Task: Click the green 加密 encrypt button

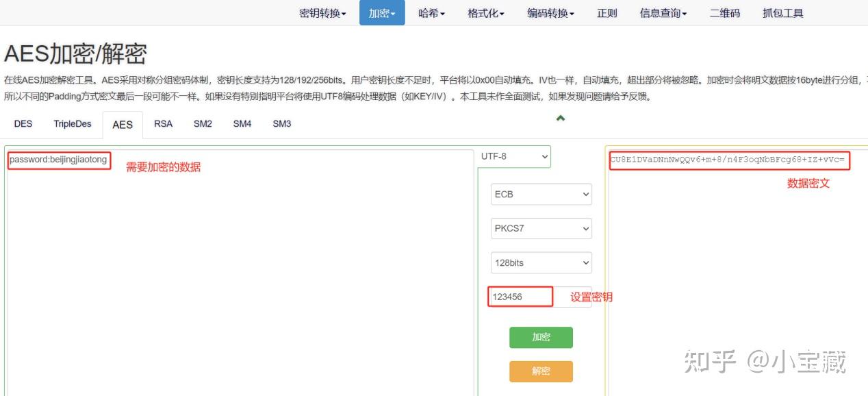Action: click(x=541, y=337)
